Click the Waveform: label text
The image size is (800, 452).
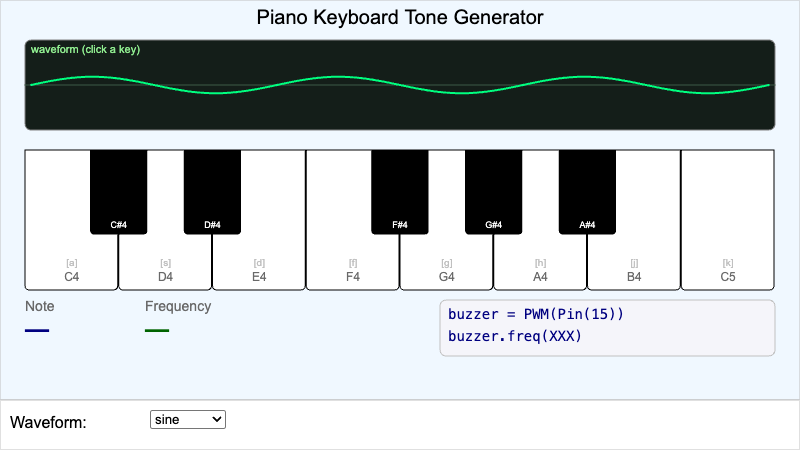pos(48,422)
